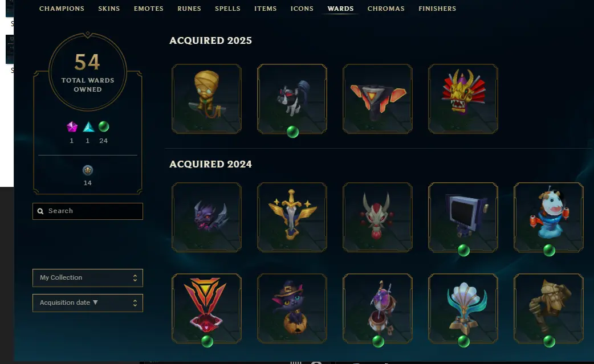The height and width of the screenshot is (364, 594).
Task: Select the astronaut poro ward
Action: click(548, 217)
